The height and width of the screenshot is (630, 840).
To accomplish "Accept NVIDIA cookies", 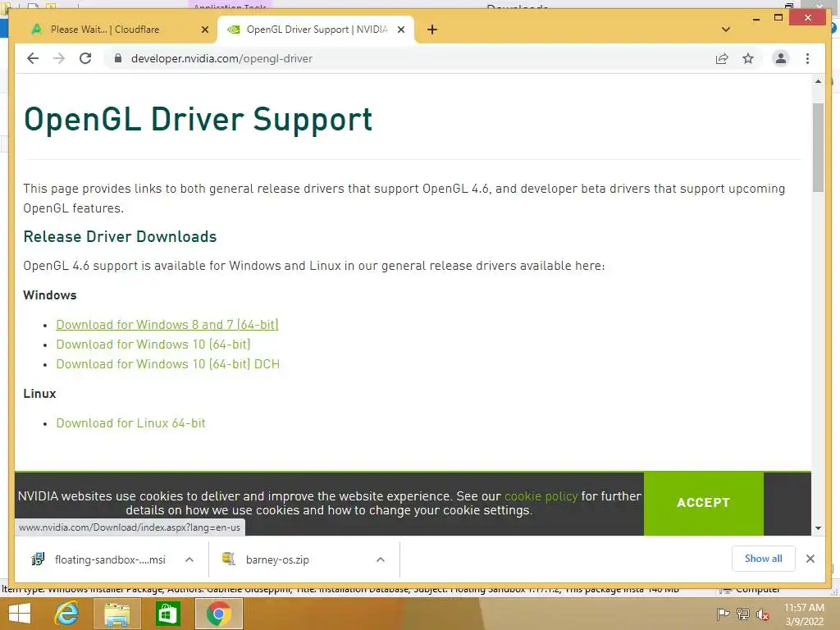I will click(703, 503).
